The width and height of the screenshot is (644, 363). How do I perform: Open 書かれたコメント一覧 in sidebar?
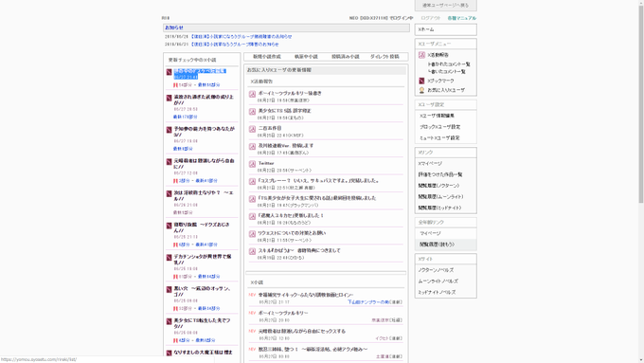449,64
